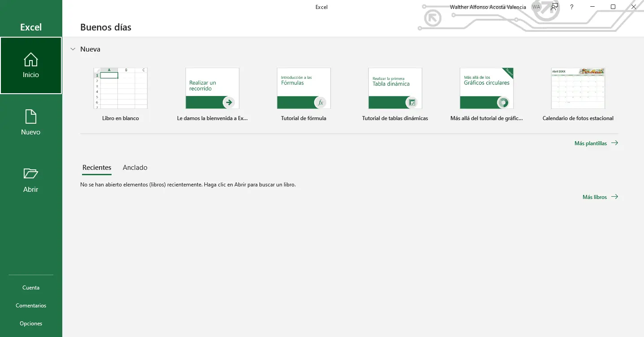Close the Excel window
Screen dimensions: 644x337
pyautogui.click(x=634, y=7)
